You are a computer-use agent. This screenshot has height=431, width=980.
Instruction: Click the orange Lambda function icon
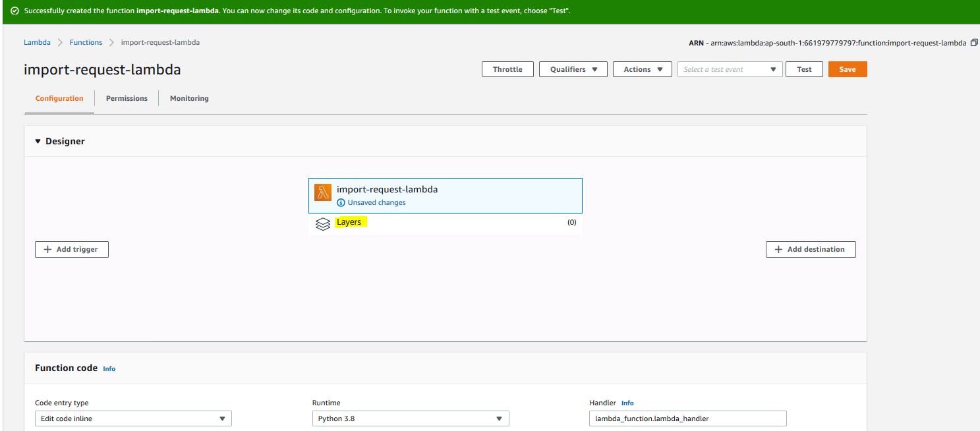(322, 192)
